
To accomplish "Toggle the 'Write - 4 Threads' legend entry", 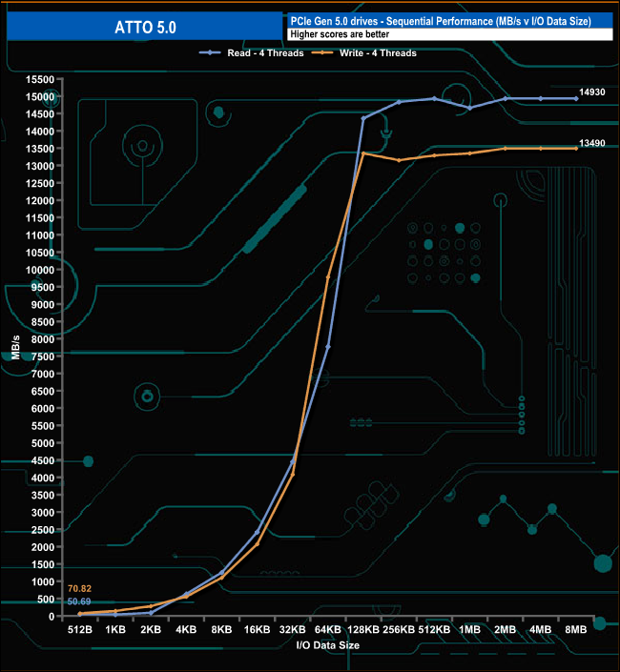I will click(379, 53).
